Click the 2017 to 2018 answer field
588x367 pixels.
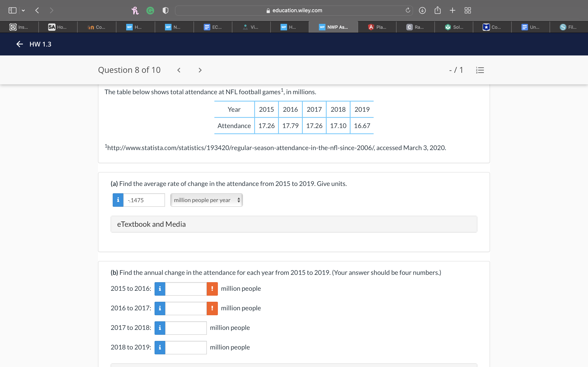[x=186, y=328]
